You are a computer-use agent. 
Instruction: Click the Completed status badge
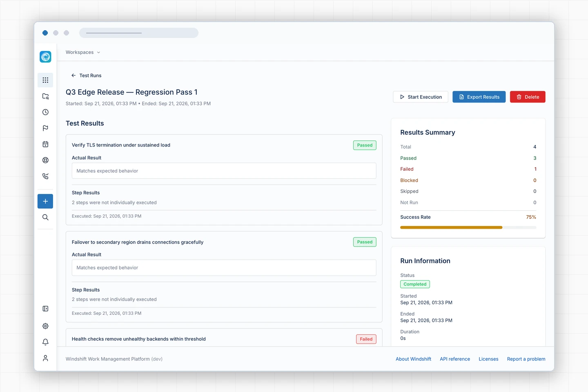click(415, 284)
